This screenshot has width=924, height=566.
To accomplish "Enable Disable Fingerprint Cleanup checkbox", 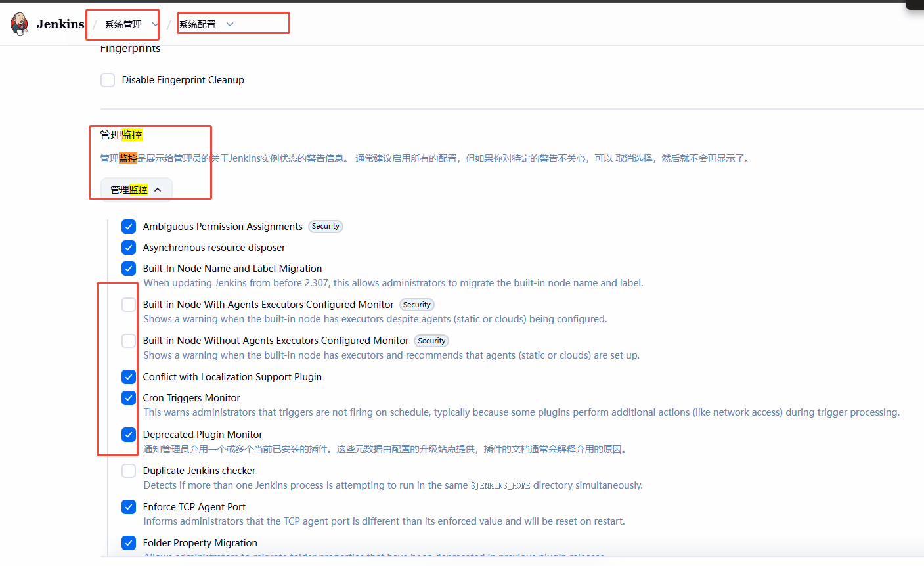I will 108,80.
